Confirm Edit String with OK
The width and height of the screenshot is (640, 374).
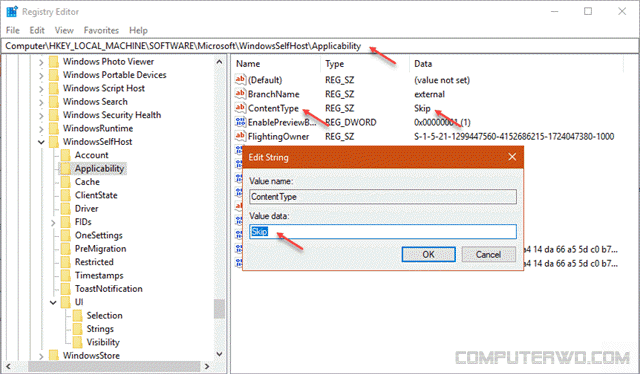pos(428,254)
